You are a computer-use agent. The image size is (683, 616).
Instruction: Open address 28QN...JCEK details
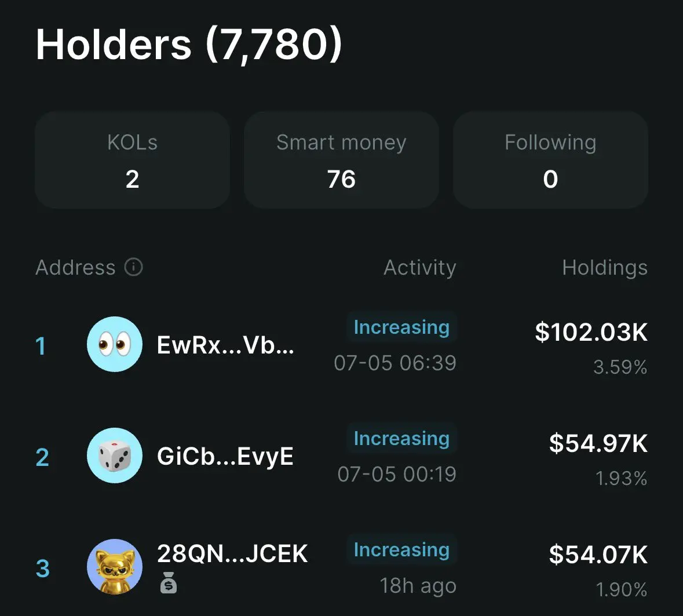click(232, 553)
